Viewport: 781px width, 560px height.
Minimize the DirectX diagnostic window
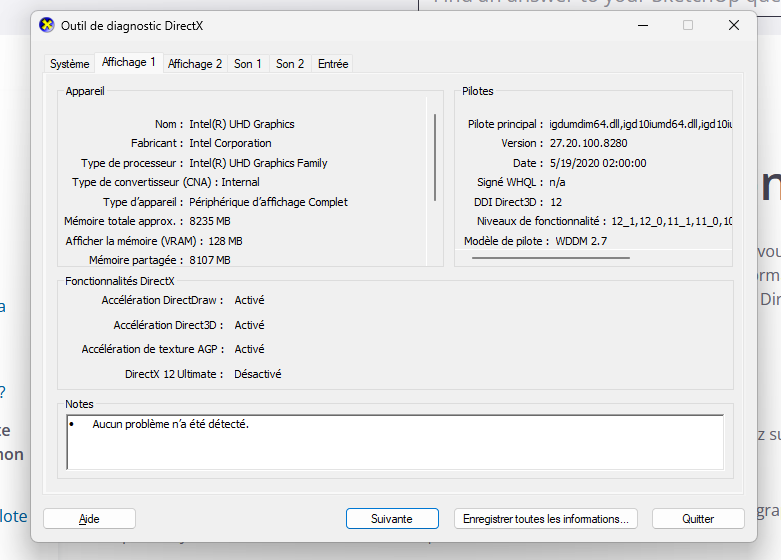pos(643,25)
